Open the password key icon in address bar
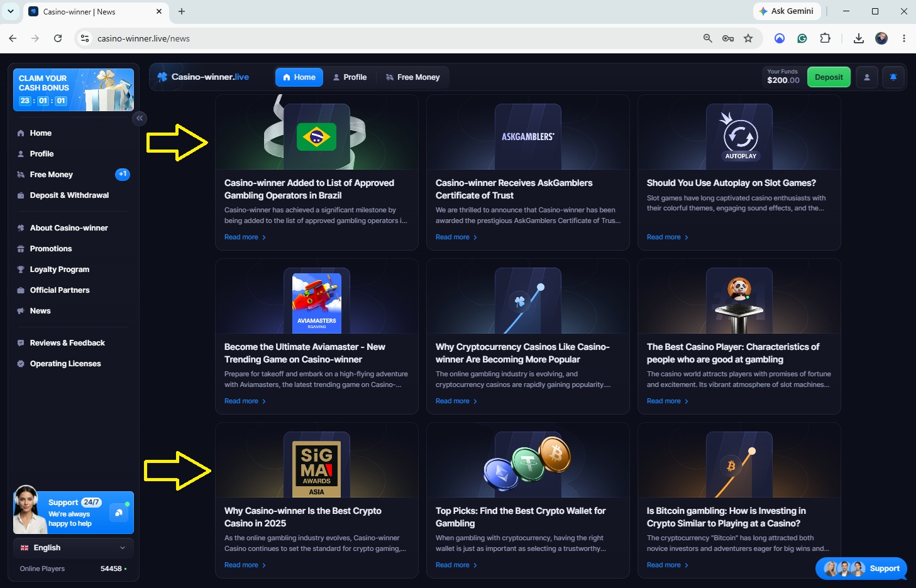Screen dimensions: 916x588 728,38
